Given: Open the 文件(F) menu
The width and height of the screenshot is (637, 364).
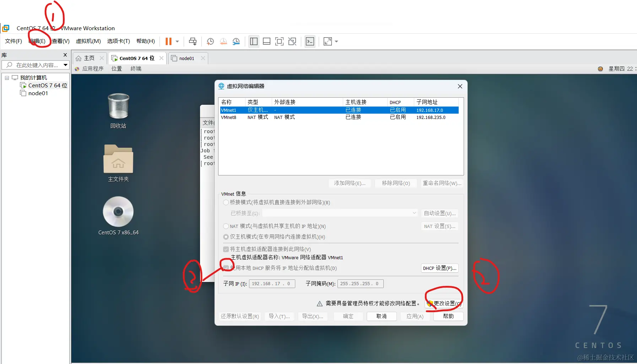Looking at the screenshot, I should [x=14, y=41].
